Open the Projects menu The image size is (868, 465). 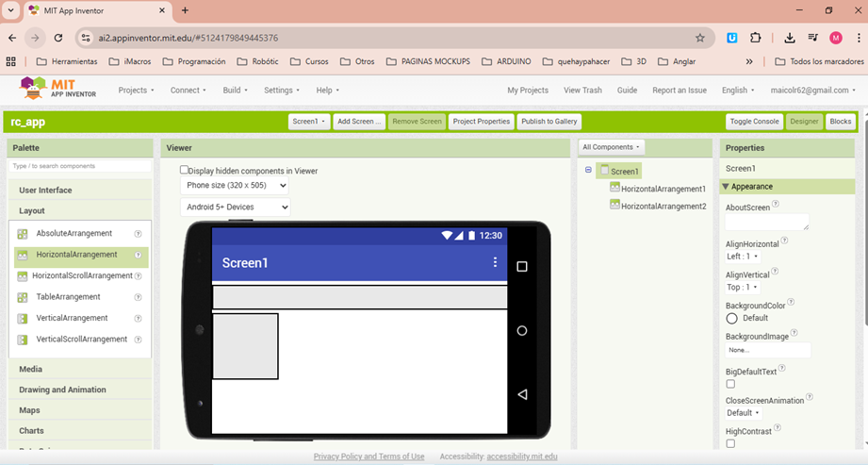pos(136,91)
